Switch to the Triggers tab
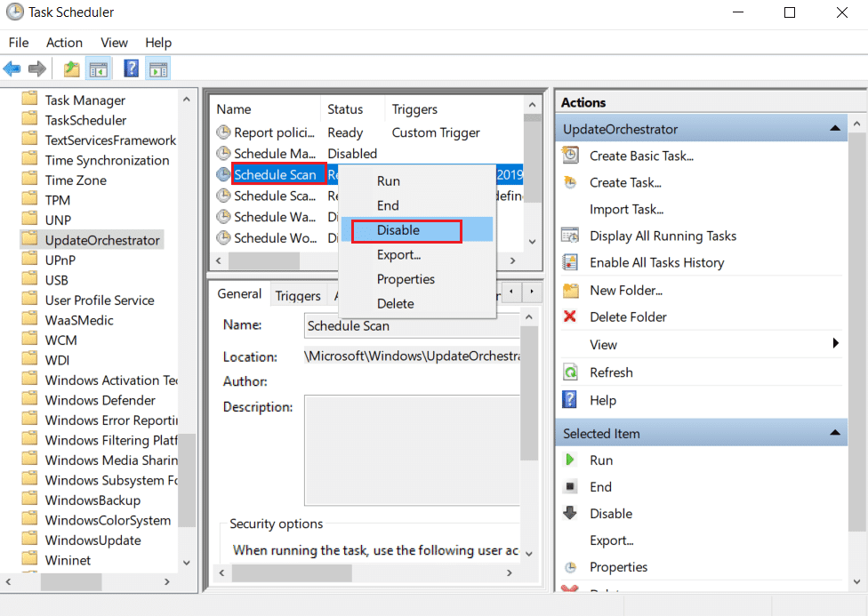 (x=298, y=296)
